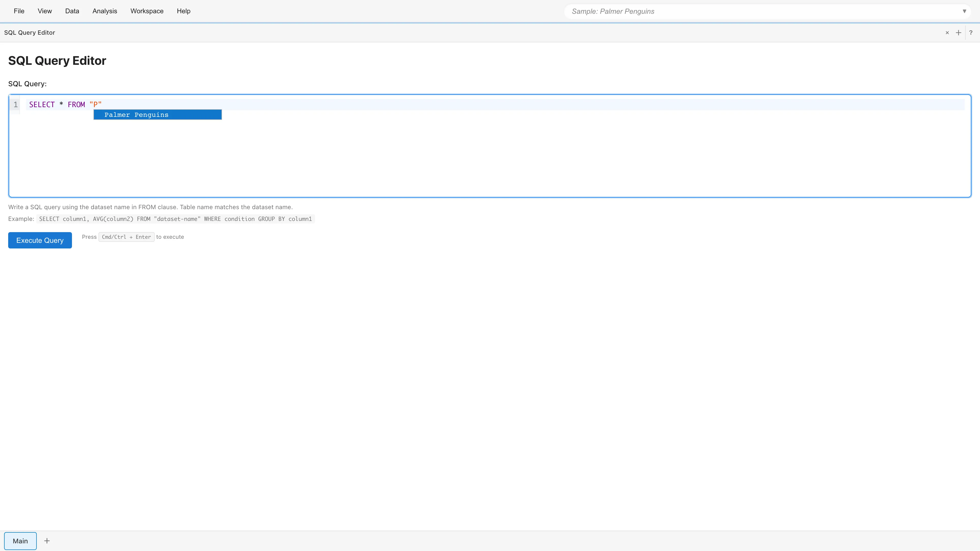Open the Workspace menu
The image size is (980, 551).
pos(147,11)
